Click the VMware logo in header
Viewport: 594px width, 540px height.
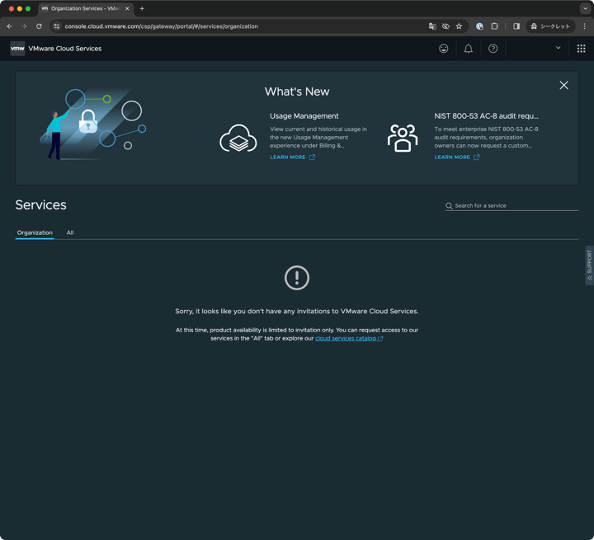[17, 49]
